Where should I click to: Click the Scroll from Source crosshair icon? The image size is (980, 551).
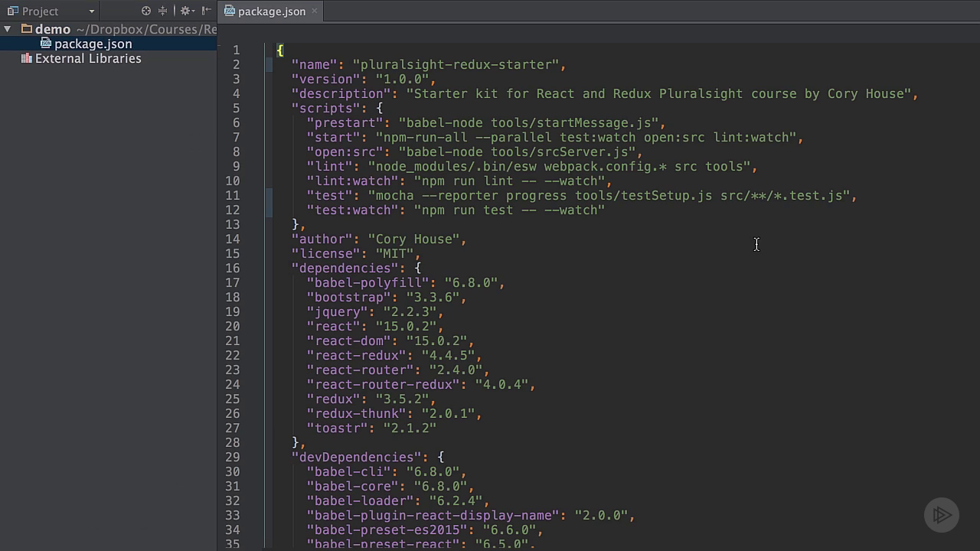pos(146,11)
